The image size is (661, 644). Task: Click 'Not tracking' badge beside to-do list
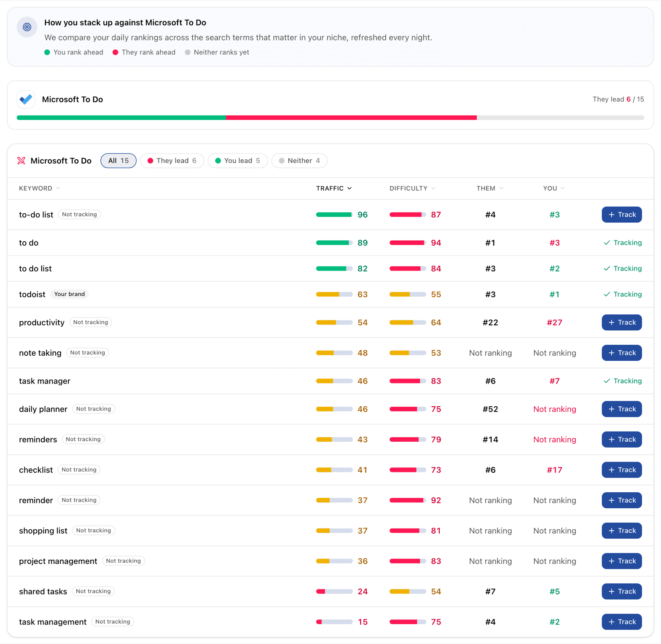point(79,215)
